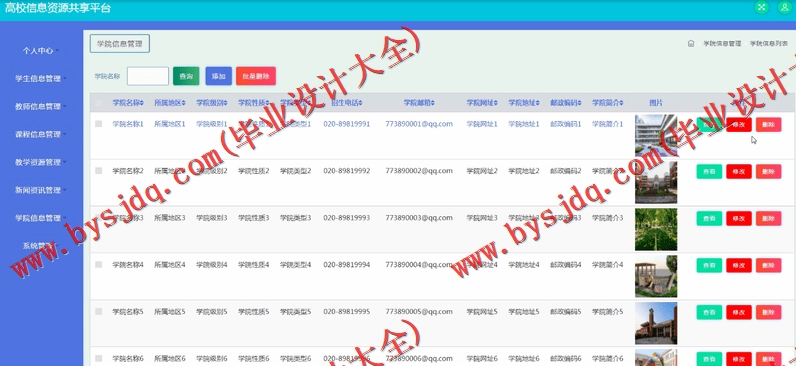
Task: Click 删除 for the 学院名称3 row
Action: click(769, 219)
